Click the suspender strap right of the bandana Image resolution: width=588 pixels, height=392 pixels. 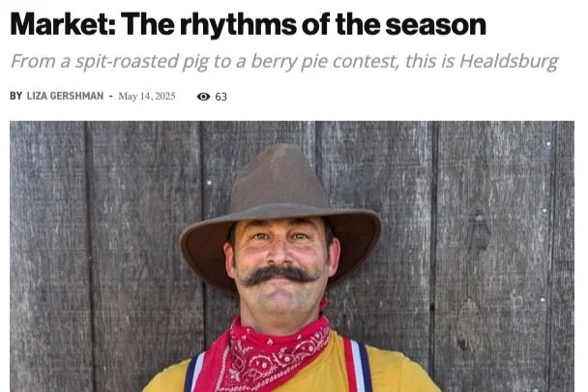[358, 365]
